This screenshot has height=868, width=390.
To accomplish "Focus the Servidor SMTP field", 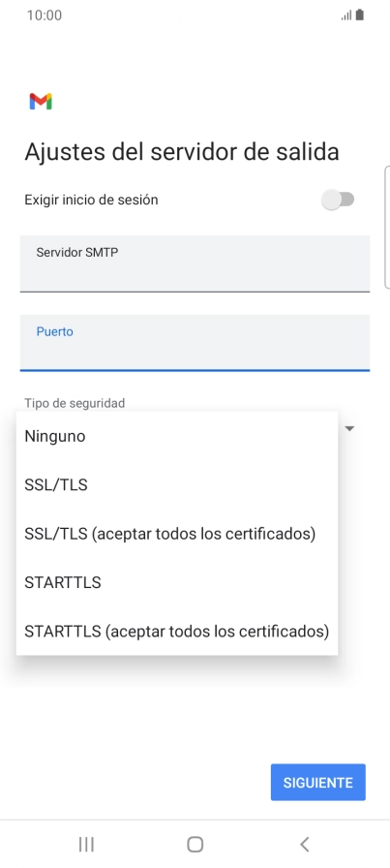I will [x=195, y=263].
